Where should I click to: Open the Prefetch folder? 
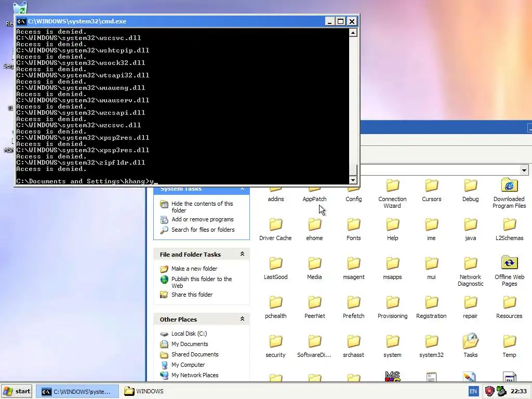[353, 308]
